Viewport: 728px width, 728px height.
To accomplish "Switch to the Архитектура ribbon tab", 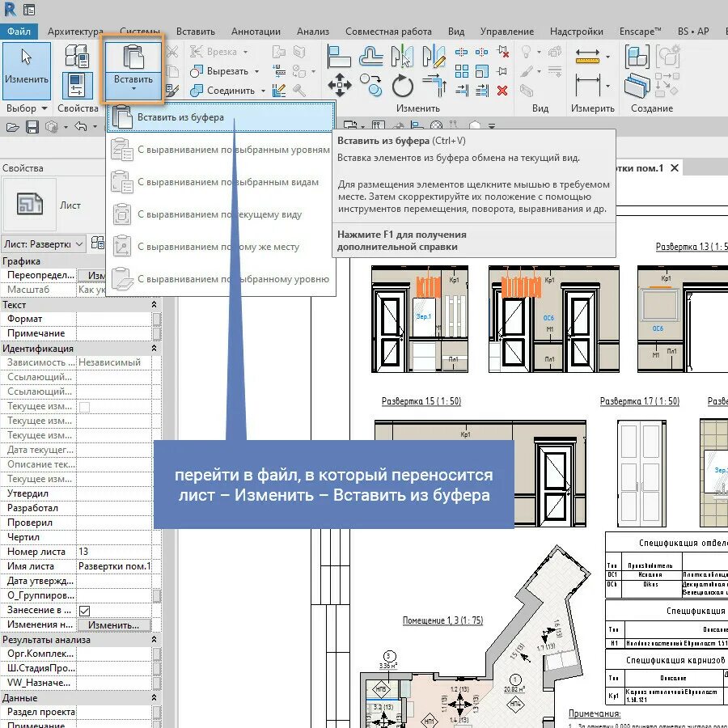I will 75,32.
